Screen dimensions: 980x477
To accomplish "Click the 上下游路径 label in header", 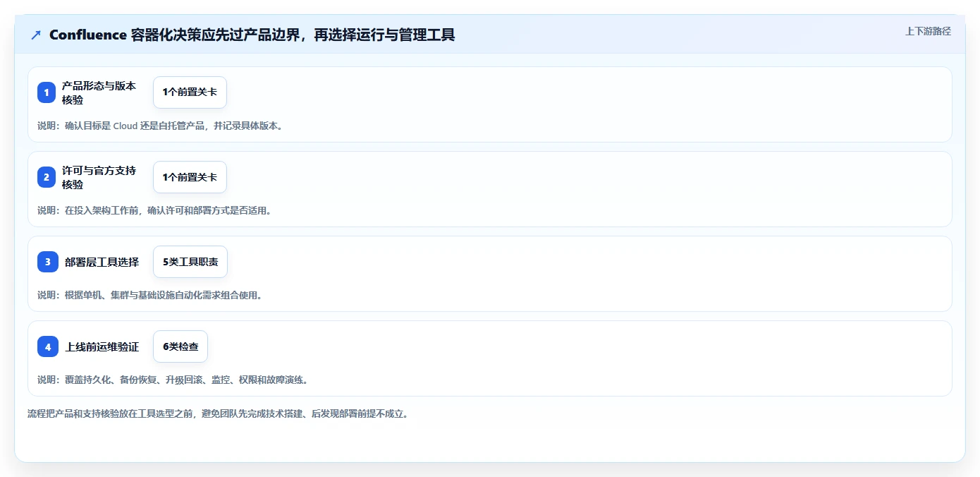I will (x=928, y=31).
